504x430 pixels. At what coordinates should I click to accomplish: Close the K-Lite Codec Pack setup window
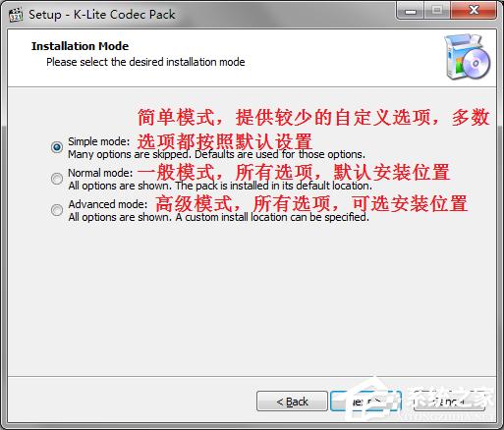[x=474, y=11]
